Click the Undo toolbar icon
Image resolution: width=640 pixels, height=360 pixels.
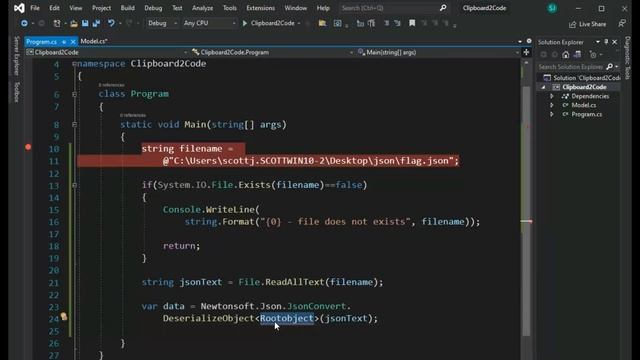click(x=111, y=23)
